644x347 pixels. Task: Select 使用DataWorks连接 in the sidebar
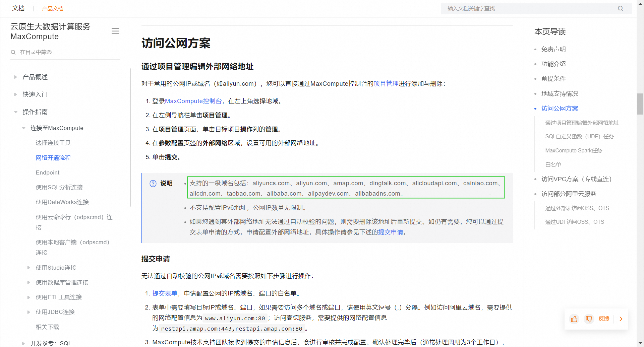pyautogui.click(x=62, y=202)
